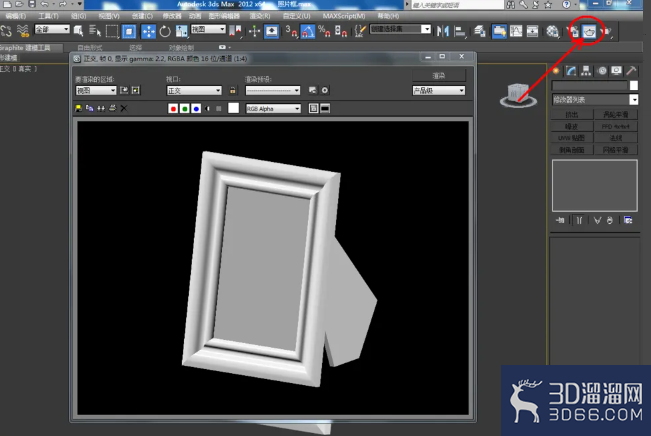Click the Select and Manipulate icon
Image resolution: width=651 pixels, height=436 pixels.
point(254,31)
